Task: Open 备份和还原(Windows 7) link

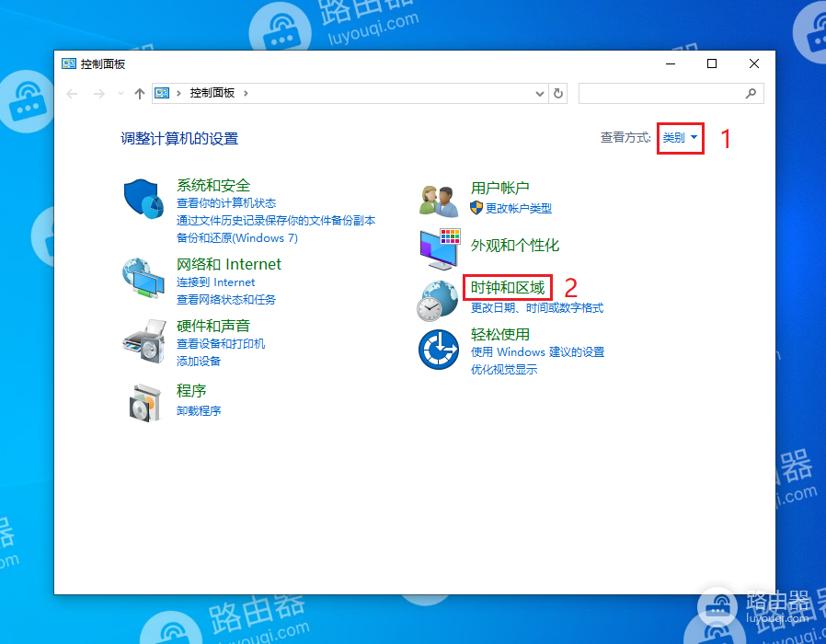Action: pyautogui.click(x=237, y=238)
